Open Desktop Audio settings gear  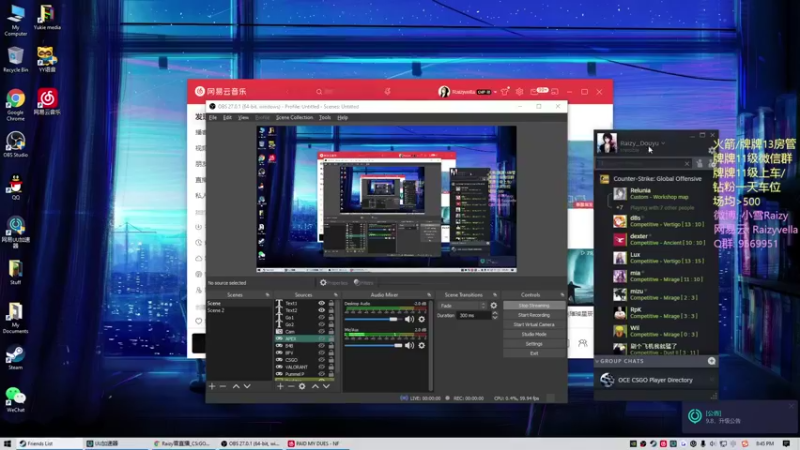421,319
